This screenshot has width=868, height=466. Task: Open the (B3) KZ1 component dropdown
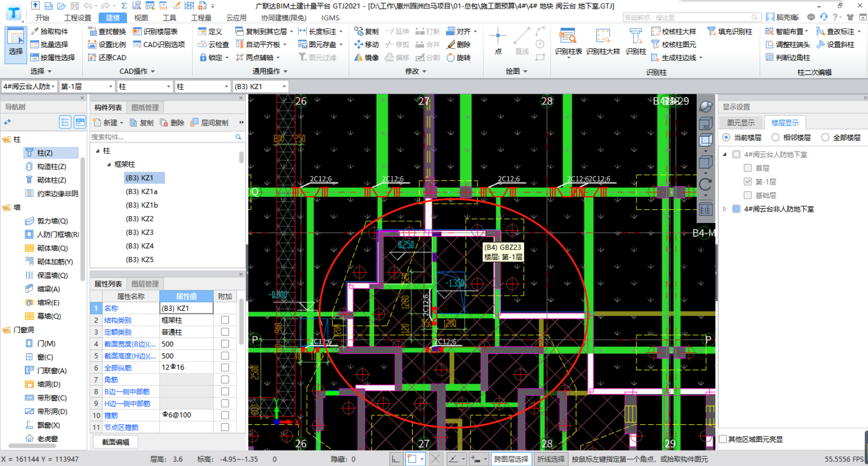pos(284,86)
